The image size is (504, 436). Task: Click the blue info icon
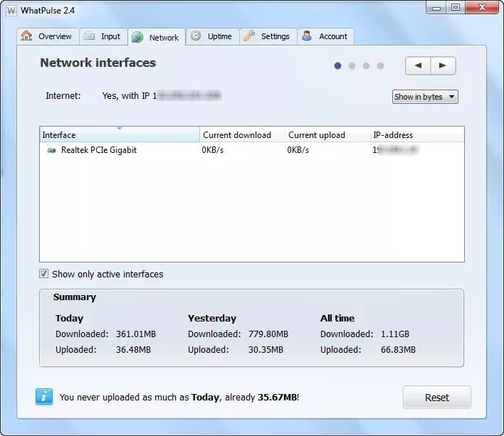[44, 396]
